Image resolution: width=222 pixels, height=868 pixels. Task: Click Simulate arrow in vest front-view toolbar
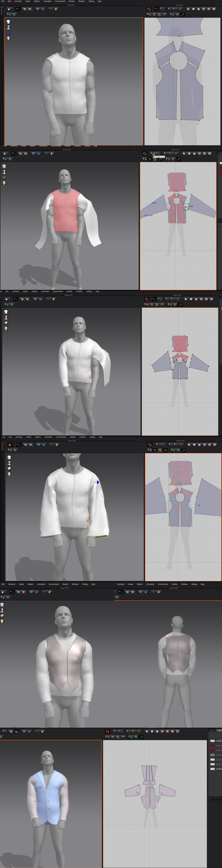[x=3, y=592]
